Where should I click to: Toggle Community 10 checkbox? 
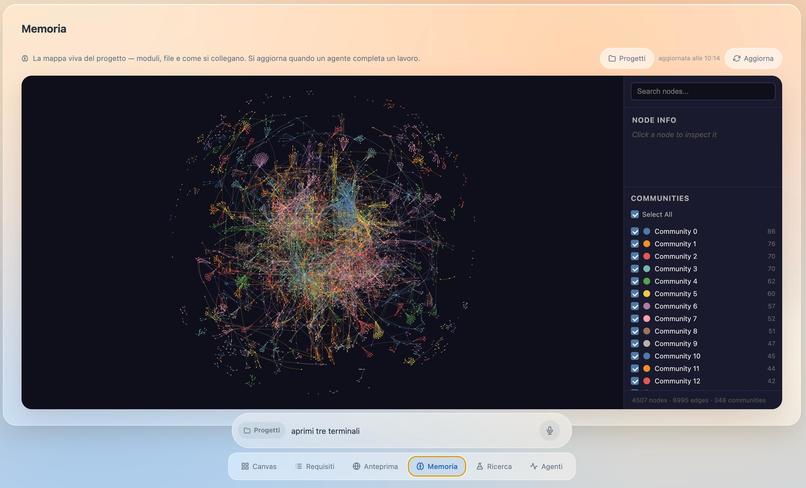point(635,356)
